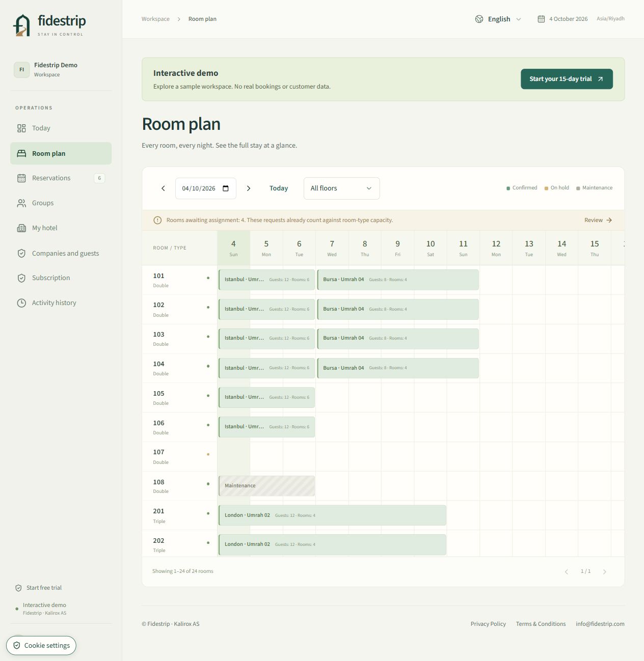Open the Groups people icon
This screenshot has width=644, height=661.
point(21,203)
